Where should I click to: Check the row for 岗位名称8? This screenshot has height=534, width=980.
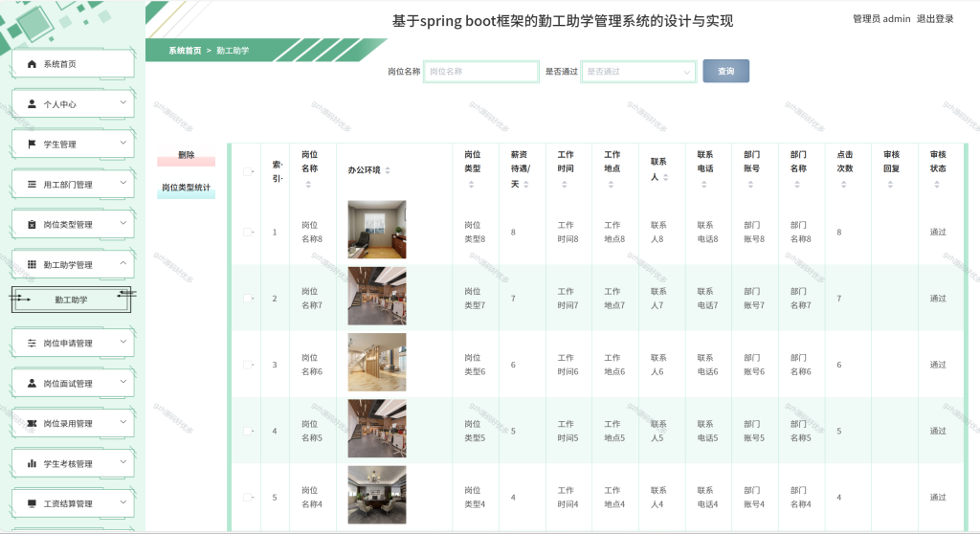pos(248,232)
